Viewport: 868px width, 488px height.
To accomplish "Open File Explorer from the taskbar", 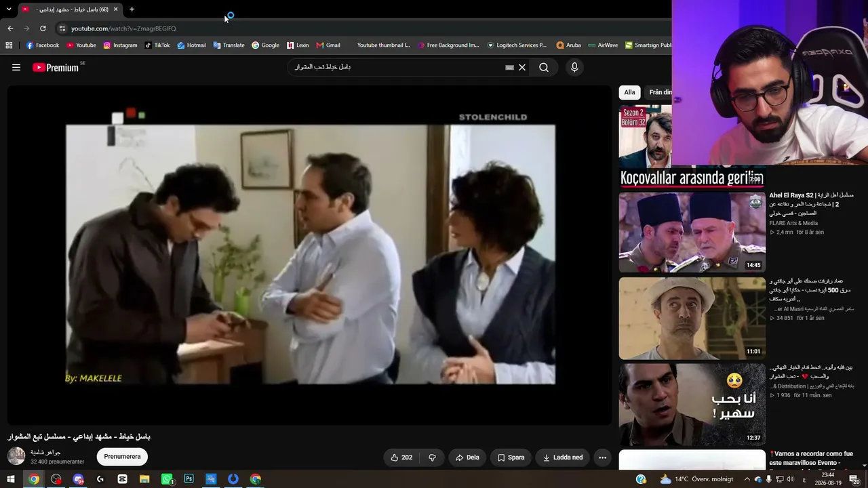I will click(144, 479).
